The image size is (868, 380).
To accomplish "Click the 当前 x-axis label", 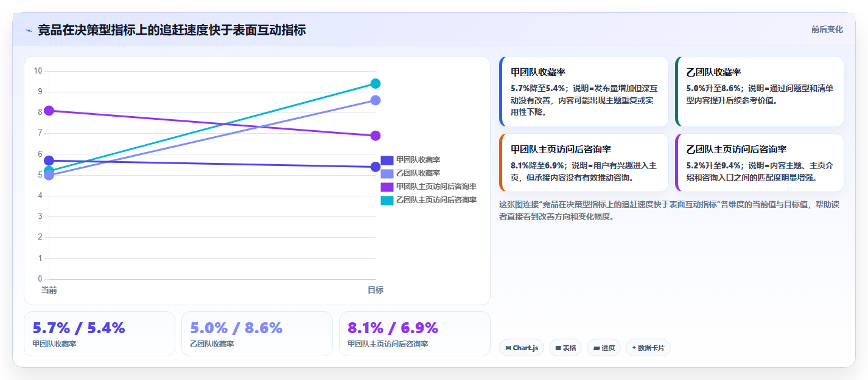I will [x=49, y=290].
